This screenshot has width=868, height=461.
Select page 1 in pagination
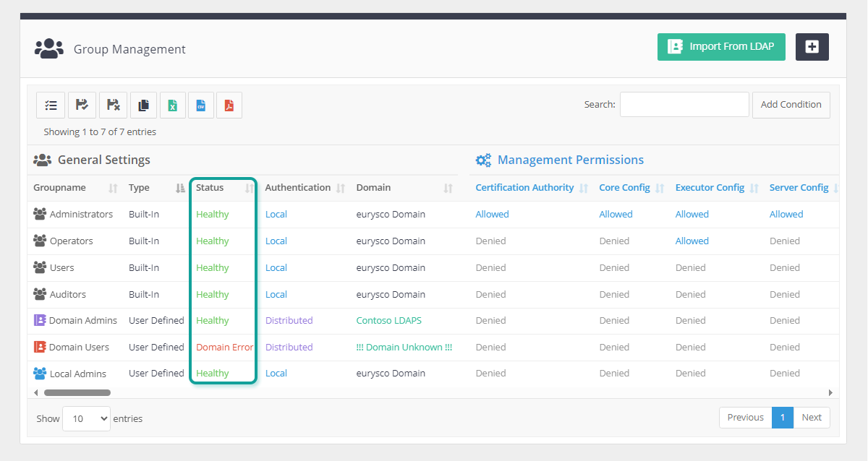point(783,418)
